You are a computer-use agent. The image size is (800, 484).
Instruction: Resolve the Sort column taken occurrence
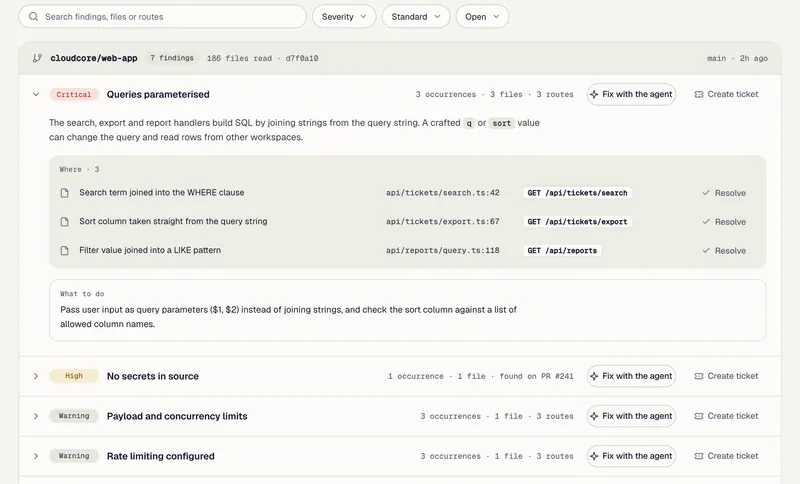click(724, 222)
